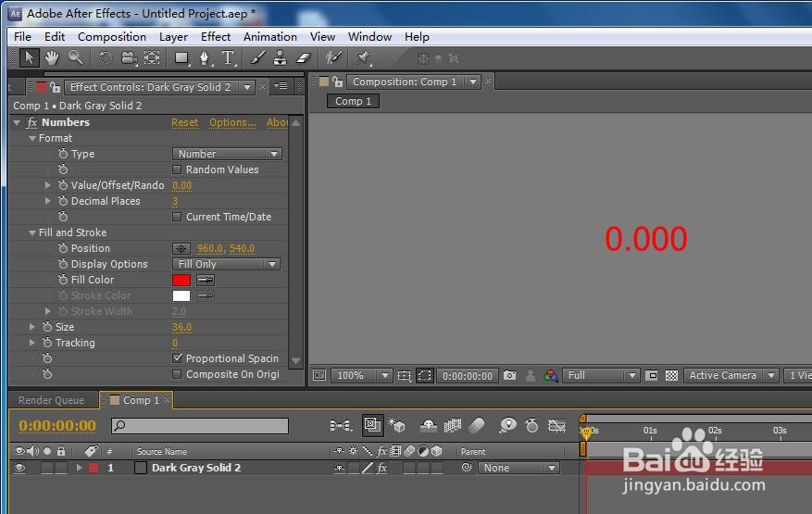812x514 pixels.
Task: Click Reset for Numbers effect
Action: pyautogui.click(x=185, y=122)
